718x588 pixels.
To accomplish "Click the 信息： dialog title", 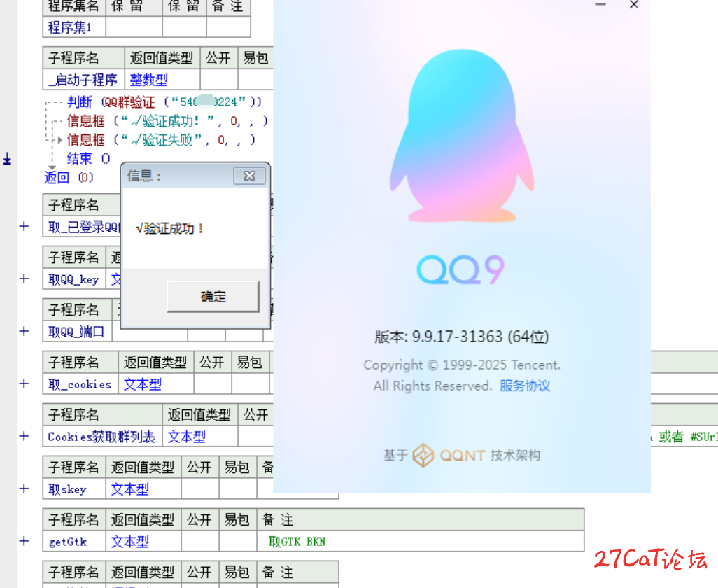I will click(x=144, y=176).
